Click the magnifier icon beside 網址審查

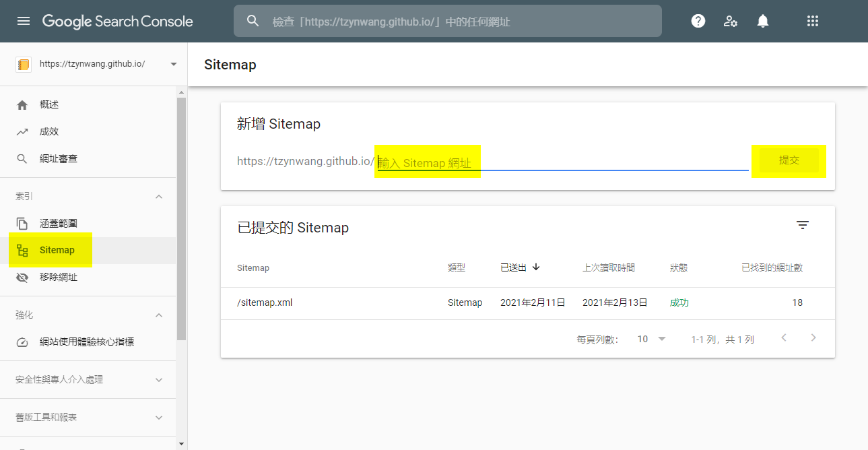pos(22,159)
